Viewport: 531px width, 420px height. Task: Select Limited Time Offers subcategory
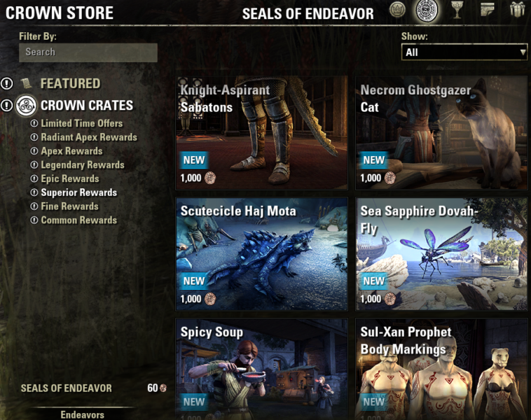[82, 123]
